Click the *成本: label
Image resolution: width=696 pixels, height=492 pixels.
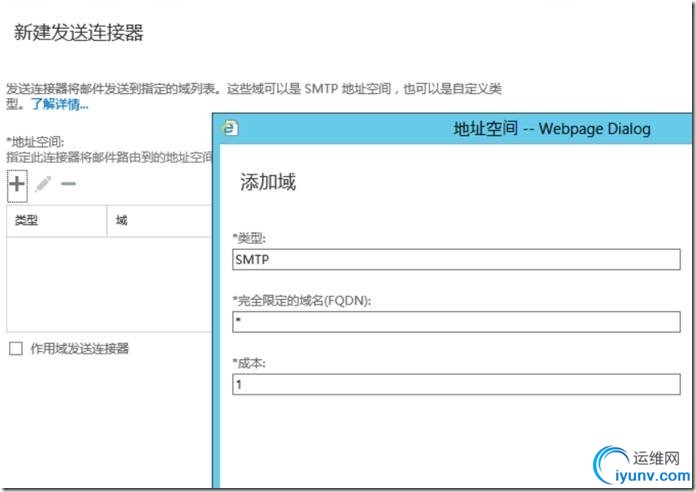pyautogui.click(x=249, y=363)
